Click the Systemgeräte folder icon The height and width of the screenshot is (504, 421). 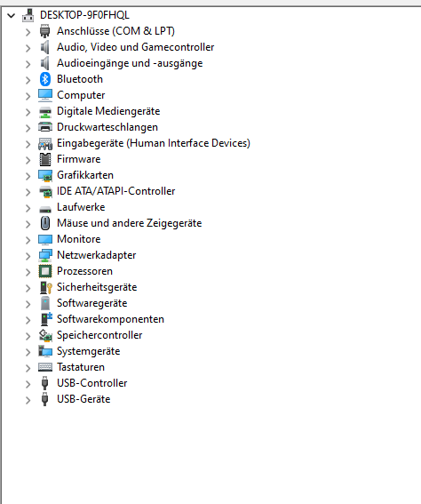coord(45,351)
